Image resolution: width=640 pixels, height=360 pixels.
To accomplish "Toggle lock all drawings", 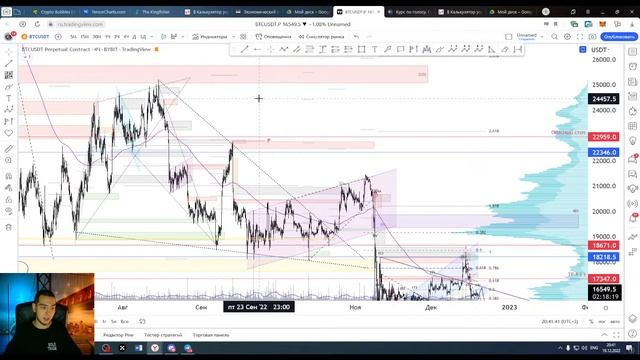I will [9, 200].
